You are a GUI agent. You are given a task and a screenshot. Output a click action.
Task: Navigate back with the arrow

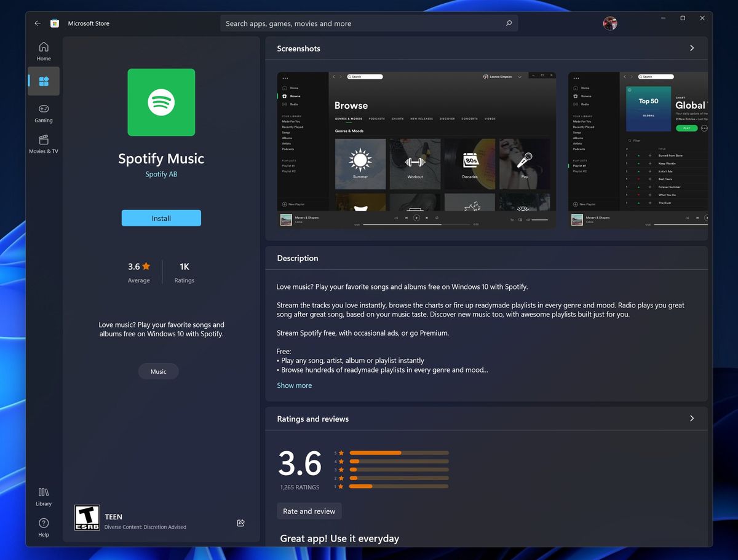pos(38,23)
